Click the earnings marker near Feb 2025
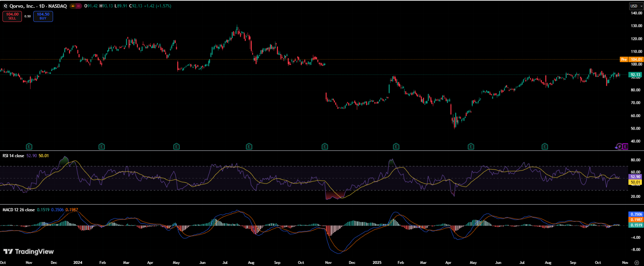 [396, 147]
